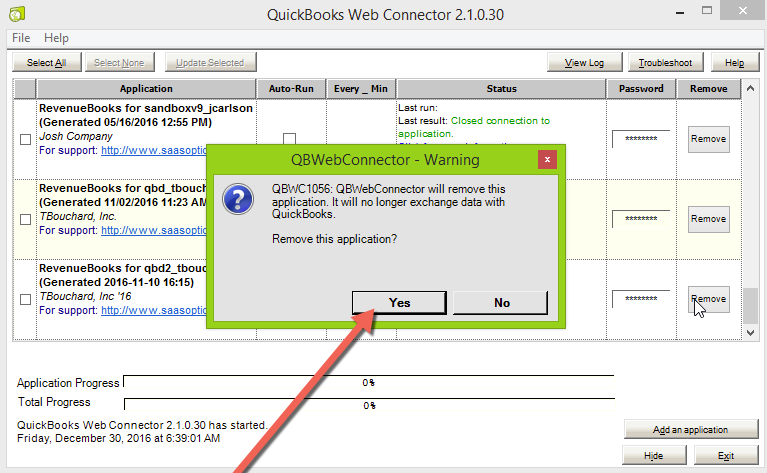Click password field in TBouchard, Inc. row
Image resolution: width=767 pixels, height=473 pixels.
(641, 219)
